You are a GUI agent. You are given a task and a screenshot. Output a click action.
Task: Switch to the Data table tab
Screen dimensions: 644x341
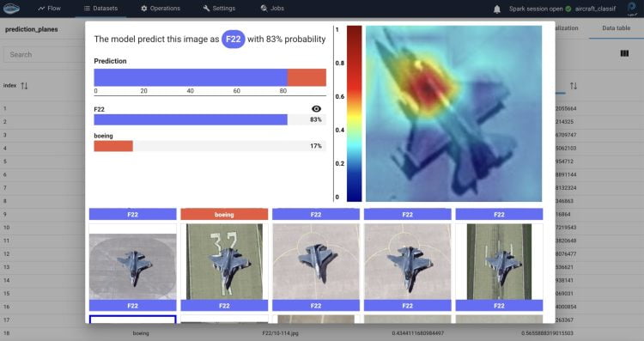pyautogui.click(x=616, y=28)
